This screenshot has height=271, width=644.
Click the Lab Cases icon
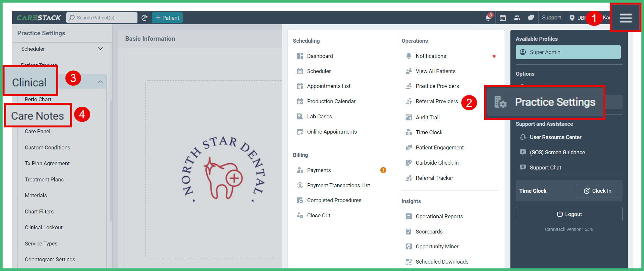300,116
